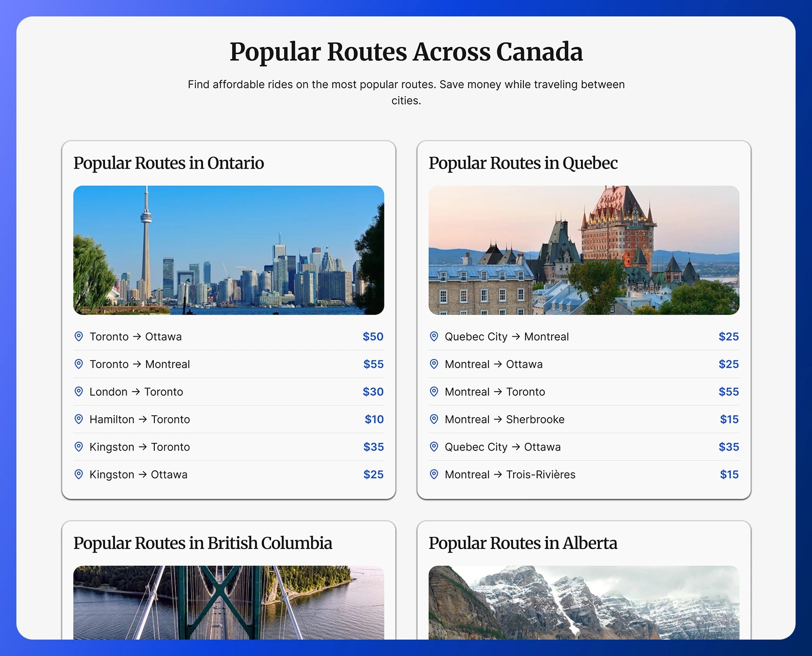Viewport: 812px width, 656px height.
Task: Click the Popular Routes Across Canada title
Action: pos(406,52)
